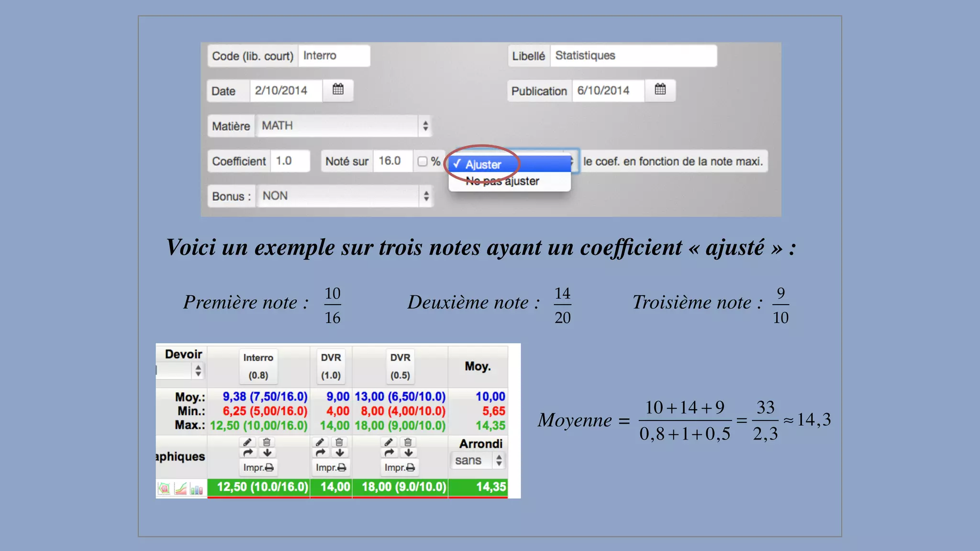Screen dimensions: 980x551
Task: Click the Libellé Statistiques text field
Action: coord(633,56)
